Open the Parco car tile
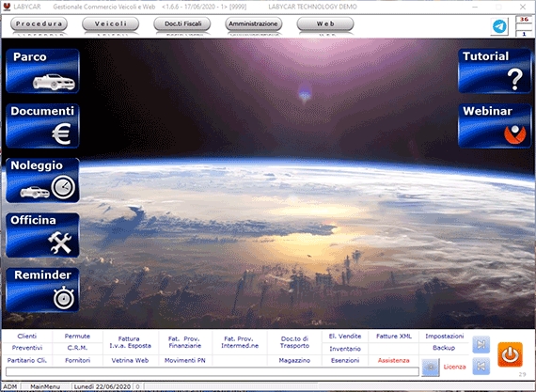Screen dimensions: 536x392 42,71
